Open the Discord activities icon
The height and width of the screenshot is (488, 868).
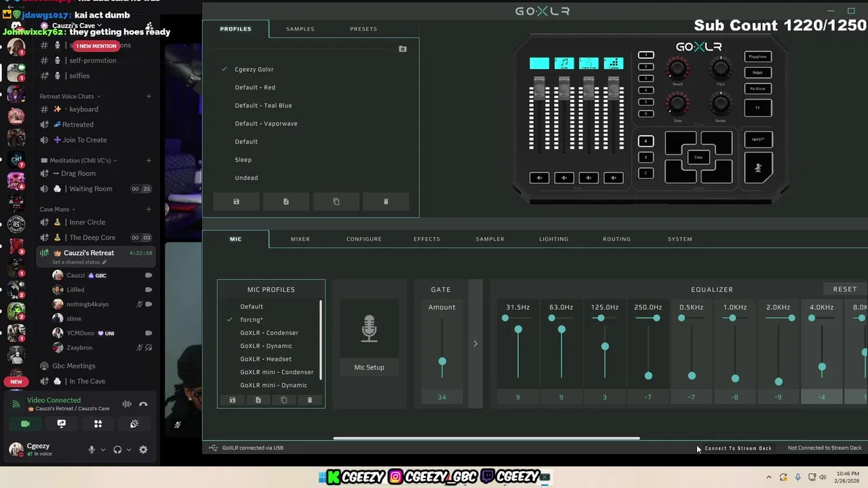(98, 424)
